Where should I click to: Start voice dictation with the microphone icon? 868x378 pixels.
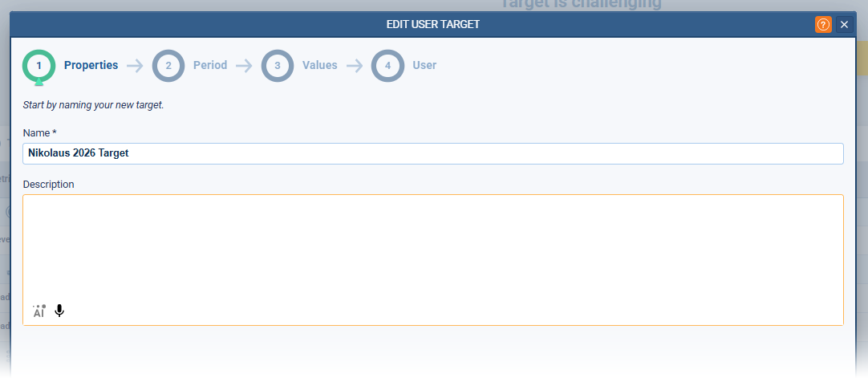coord(59,311)
